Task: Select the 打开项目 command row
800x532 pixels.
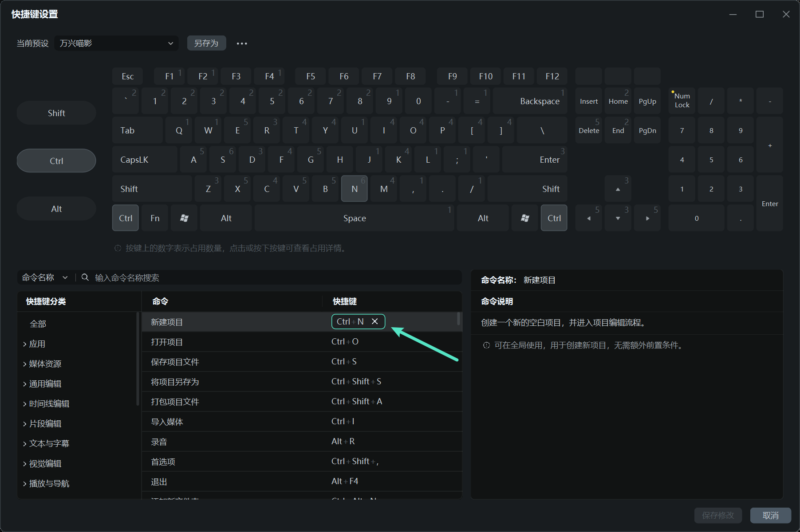Action: [x=302, y=342]
